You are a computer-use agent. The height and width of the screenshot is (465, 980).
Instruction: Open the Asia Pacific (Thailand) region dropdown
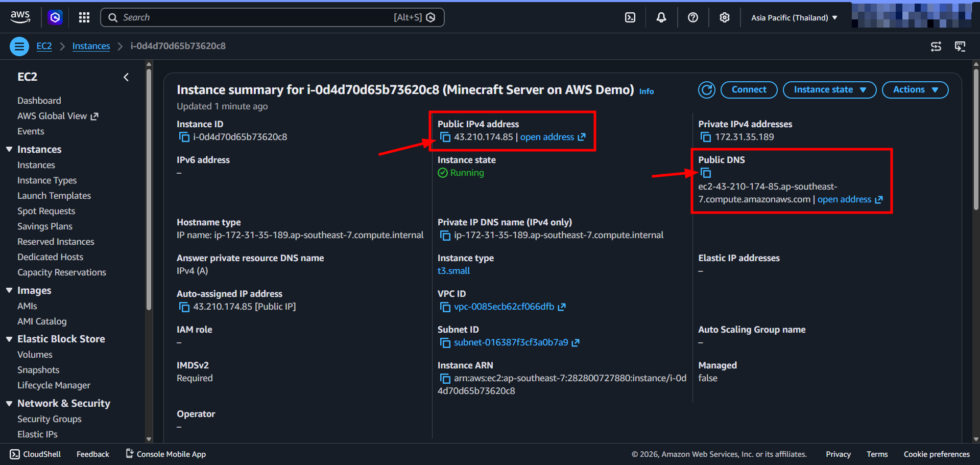794,17
